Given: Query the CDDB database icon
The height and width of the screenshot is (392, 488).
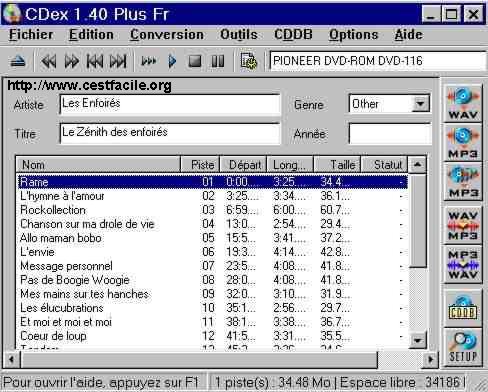Looking at the screenshot, I should click(463, 308).
